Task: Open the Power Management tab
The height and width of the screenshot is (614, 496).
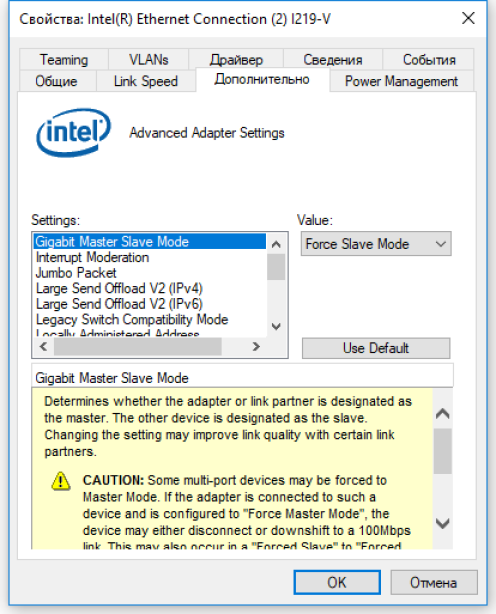Action: [401, 81]
